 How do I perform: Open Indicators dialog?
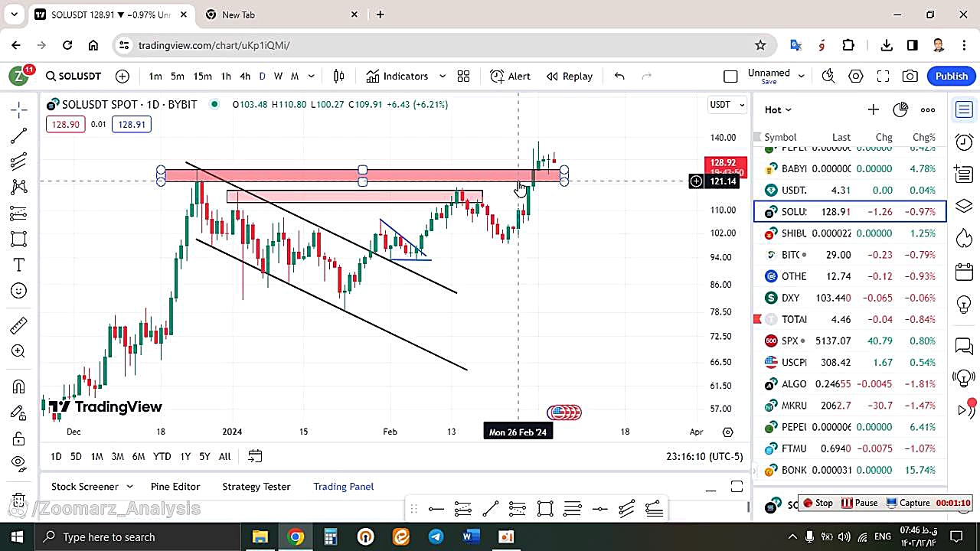tap(397, 76)
